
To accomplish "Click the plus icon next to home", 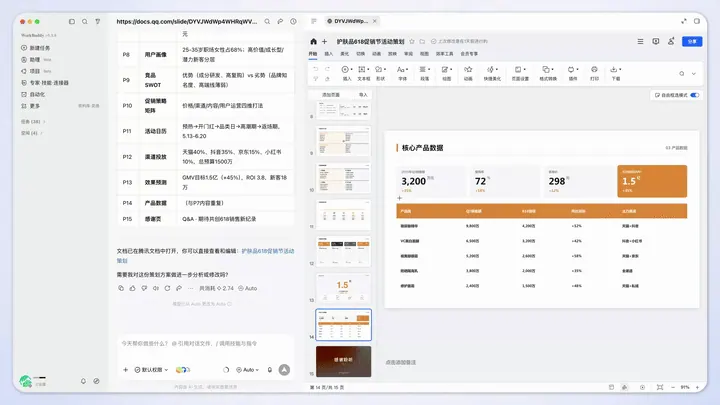I will [x=324, y=41].
